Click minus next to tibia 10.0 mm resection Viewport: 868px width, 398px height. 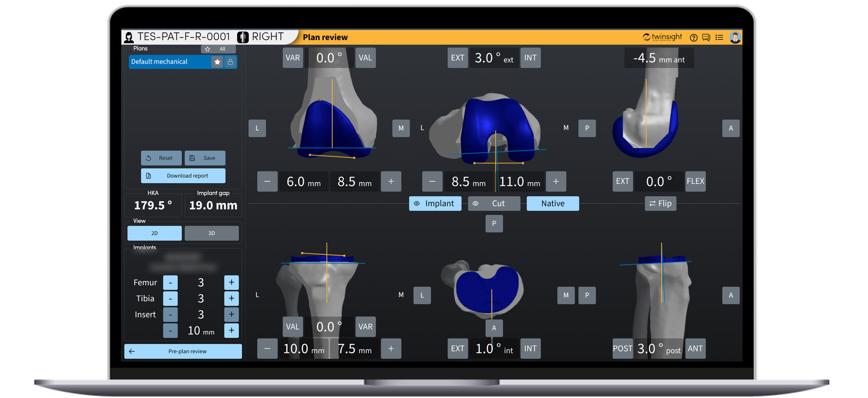coord(267,348)
